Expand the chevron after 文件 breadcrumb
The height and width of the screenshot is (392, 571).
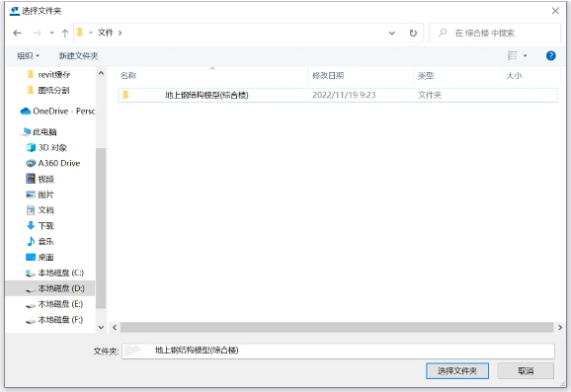121,34
